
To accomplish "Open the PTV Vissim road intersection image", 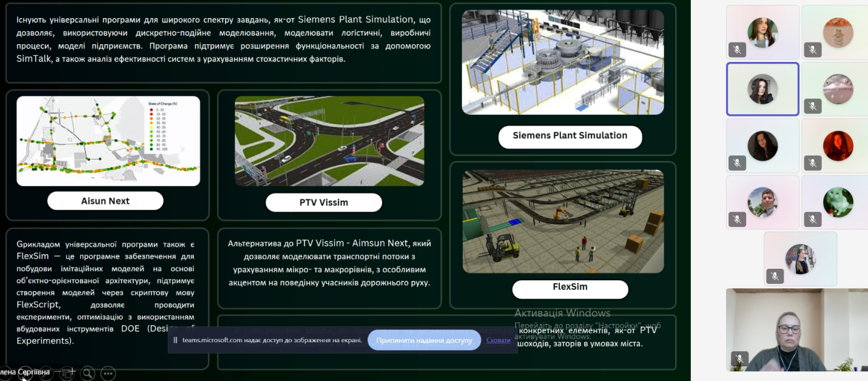I will (329, 141).
